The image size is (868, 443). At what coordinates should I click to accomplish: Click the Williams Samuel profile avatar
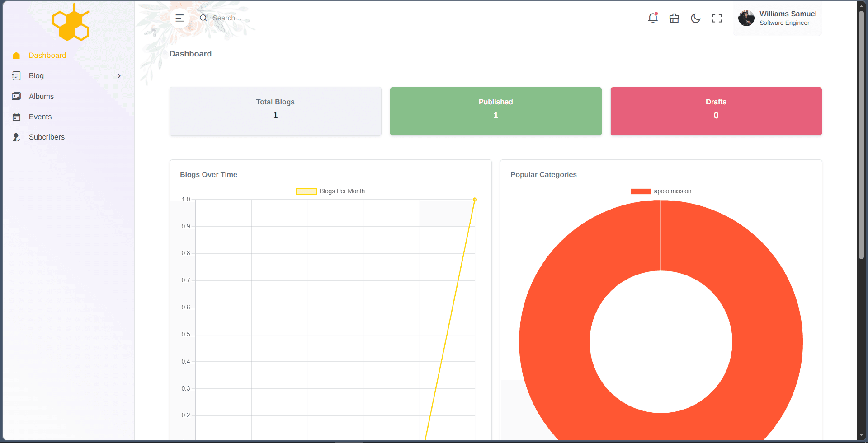746,18
